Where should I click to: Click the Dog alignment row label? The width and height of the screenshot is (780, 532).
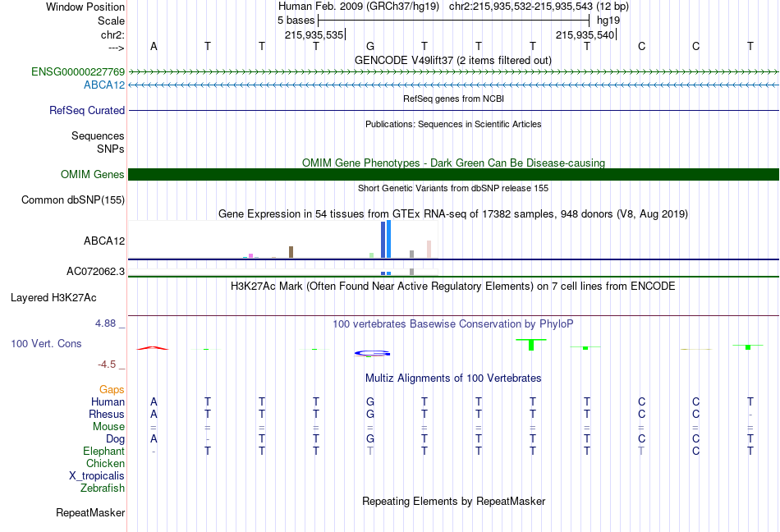(116, 438)
